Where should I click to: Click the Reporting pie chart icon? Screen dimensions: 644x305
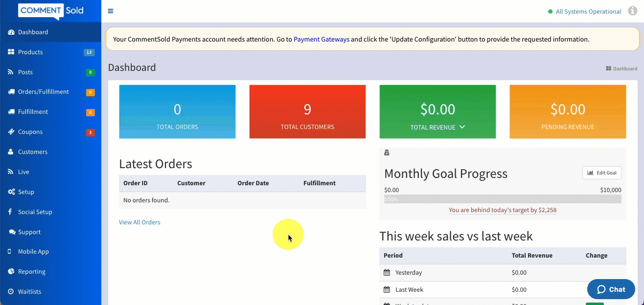11,272
